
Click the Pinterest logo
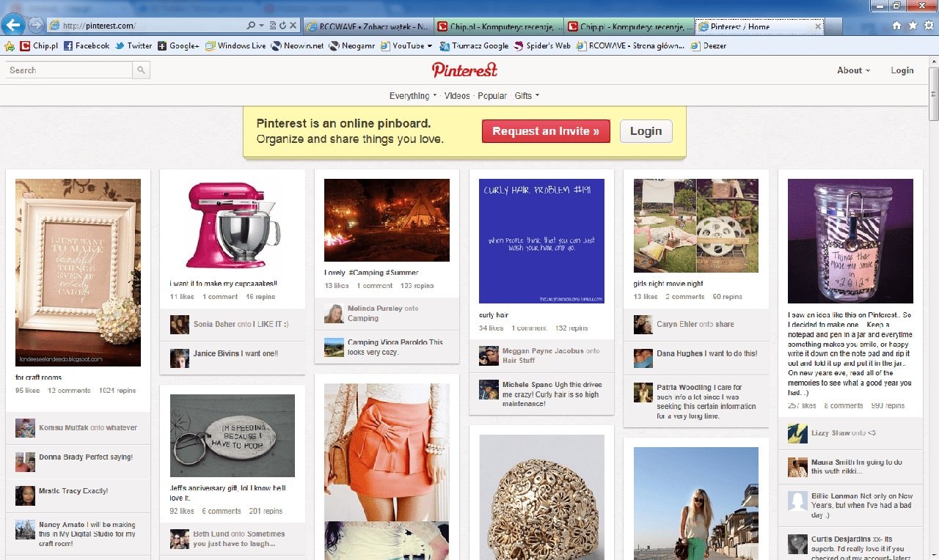pyautogui.click(x=464, y=70)
